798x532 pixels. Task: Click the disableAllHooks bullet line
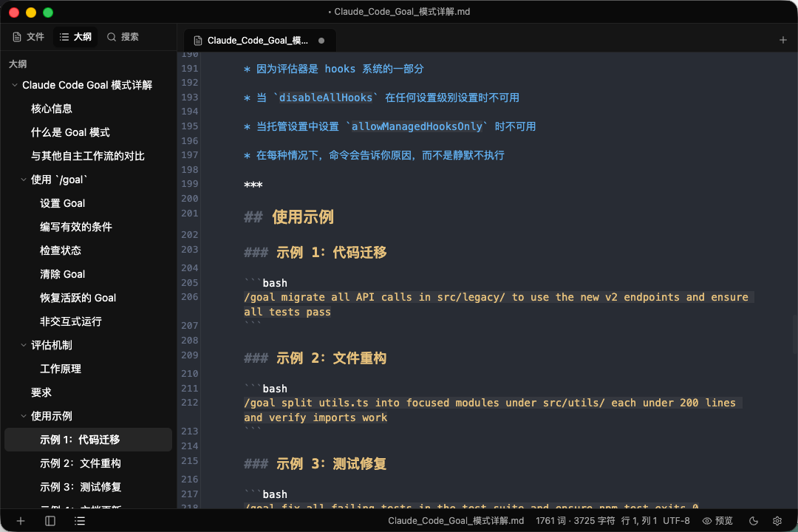coord(381,98)
